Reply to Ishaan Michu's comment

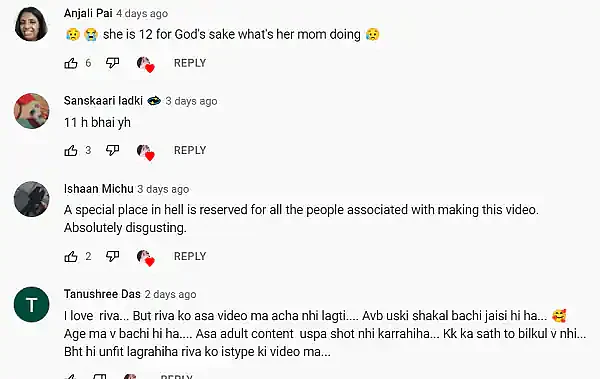190,256
